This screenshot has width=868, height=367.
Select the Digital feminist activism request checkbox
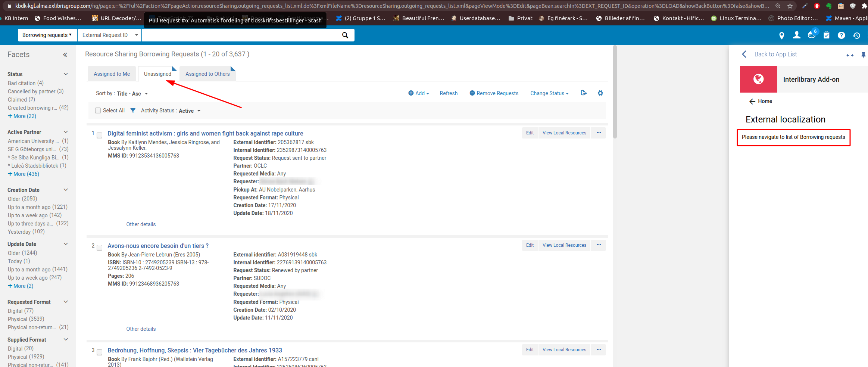100,136
